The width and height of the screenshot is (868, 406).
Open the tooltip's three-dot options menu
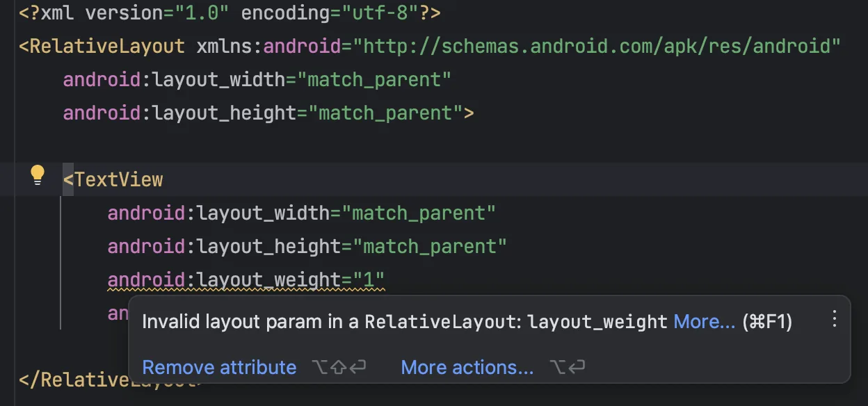click(835, 319)
